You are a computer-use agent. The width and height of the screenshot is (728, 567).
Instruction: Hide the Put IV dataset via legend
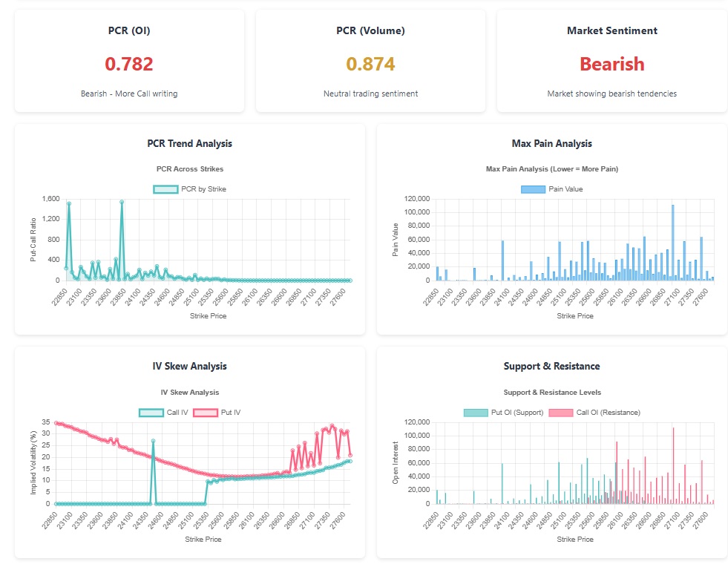click(x=217, y=413)
